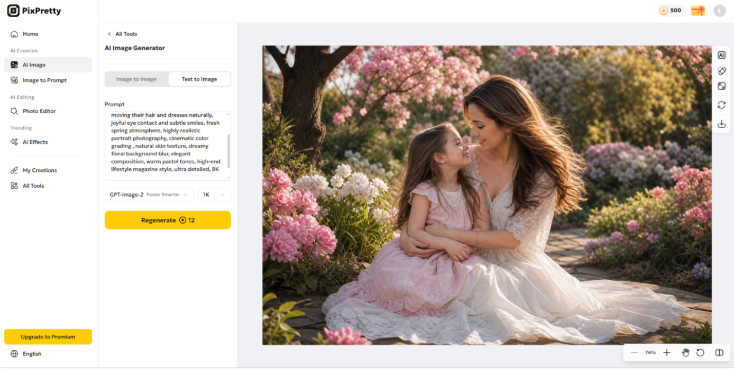Toggle the before/after compare view
The width and height of the screenshot is (734, 369).
point(719,353)
